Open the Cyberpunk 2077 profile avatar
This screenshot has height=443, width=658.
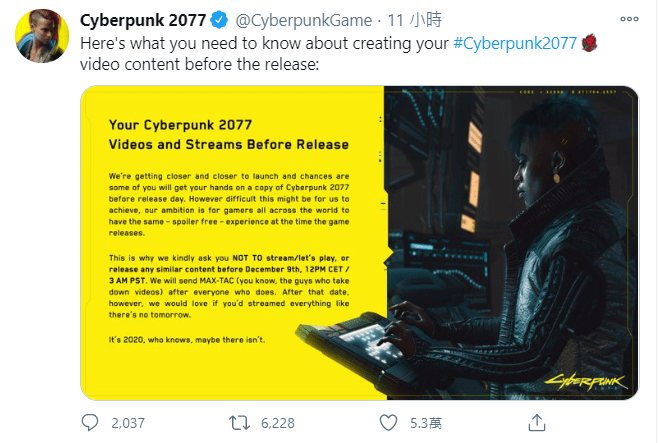pos(42,36)
